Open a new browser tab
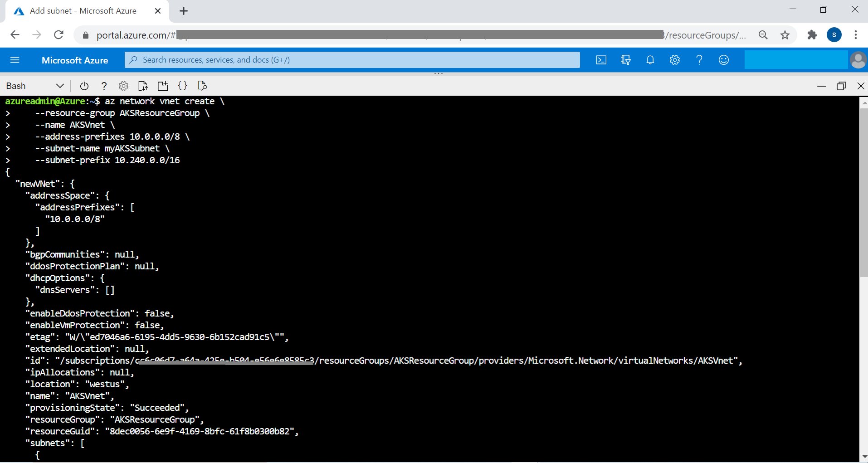 pyautogui.click(x=184, y=11)
